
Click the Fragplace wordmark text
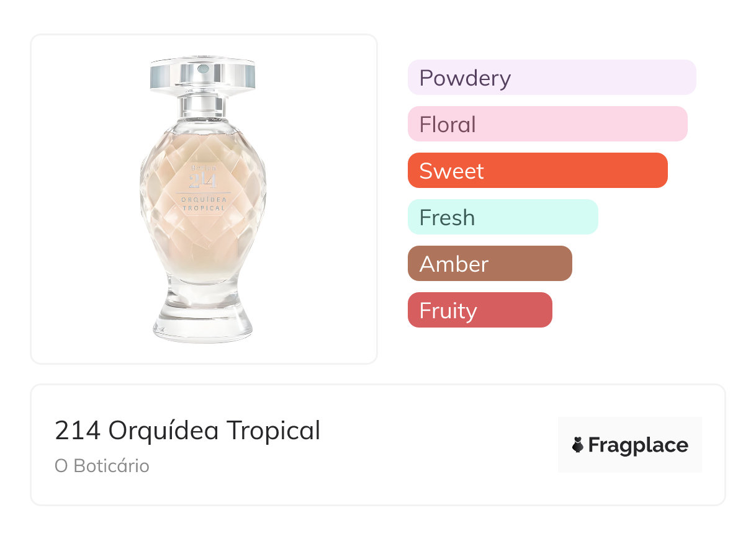pyautogui.click(x=638, y=445)
